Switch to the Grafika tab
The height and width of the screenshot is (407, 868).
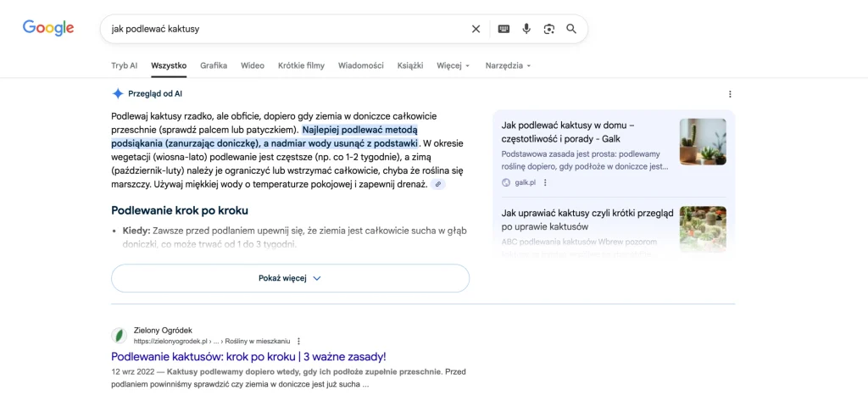tap(214, 65)
